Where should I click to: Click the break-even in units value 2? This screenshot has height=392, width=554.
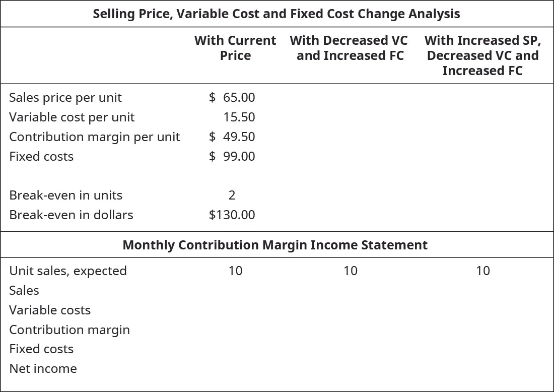point(232,195)
